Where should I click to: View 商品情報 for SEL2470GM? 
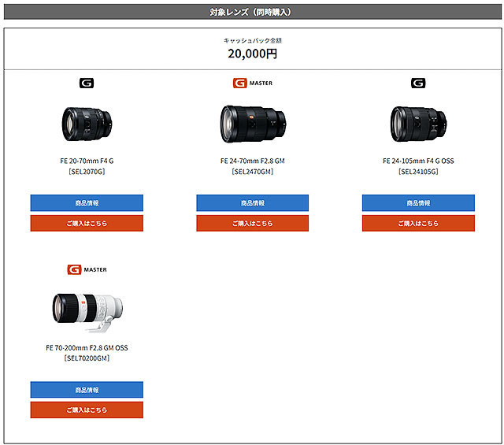pos(252,203)
